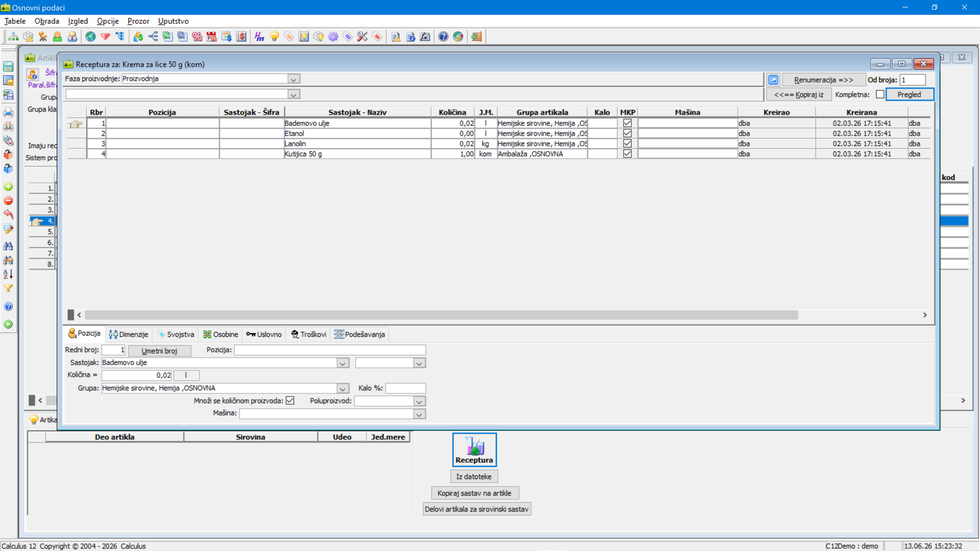Click the org chart icon in toolbar
The image size is (980, 551).
tap(13, 36)
